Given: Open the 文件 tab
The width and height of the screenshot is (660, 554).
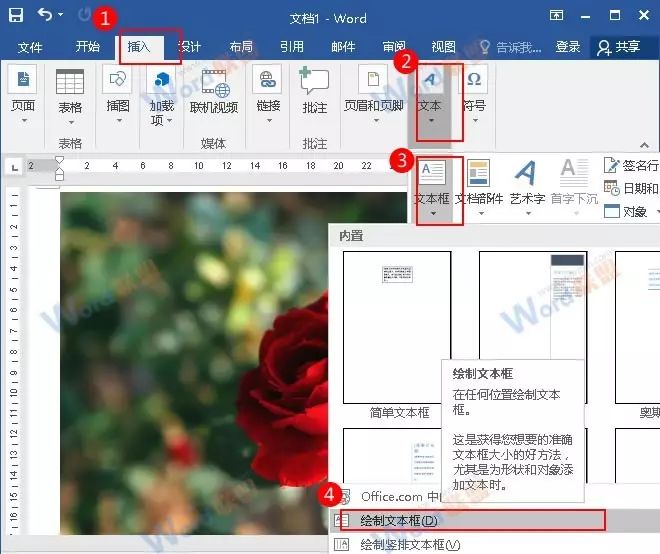Looking at the screenshot, I should (30, 47).
